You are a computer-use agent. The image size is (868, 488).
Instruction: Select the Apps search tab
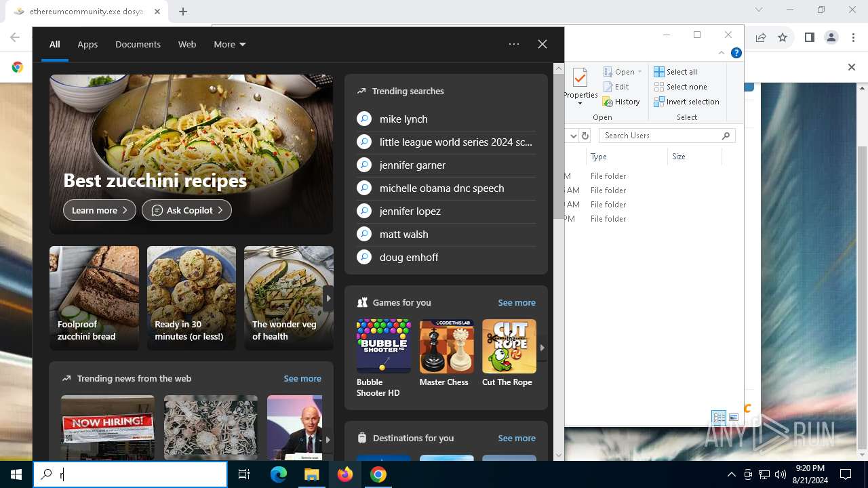click(87, 44)
